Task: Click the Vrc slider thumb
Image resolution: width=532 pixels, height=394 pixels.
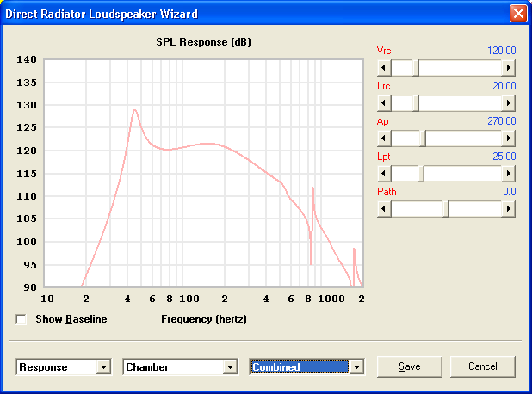Action: pos(415,68)
